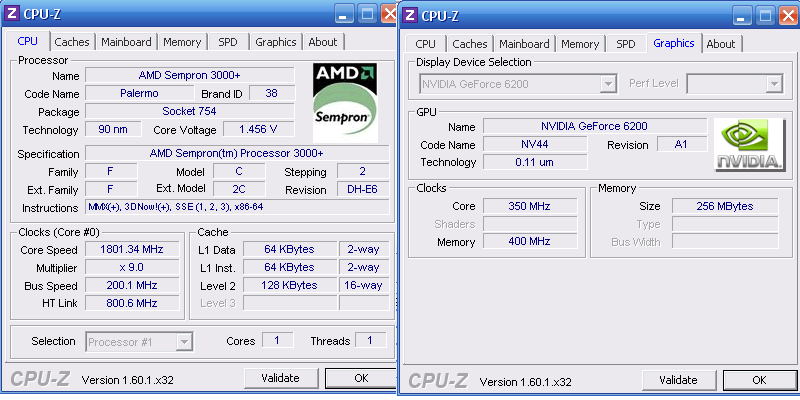Switch to Graphics tab in left CPU-Z window
The width and height of the screenshot is (800, 400).
276,42
